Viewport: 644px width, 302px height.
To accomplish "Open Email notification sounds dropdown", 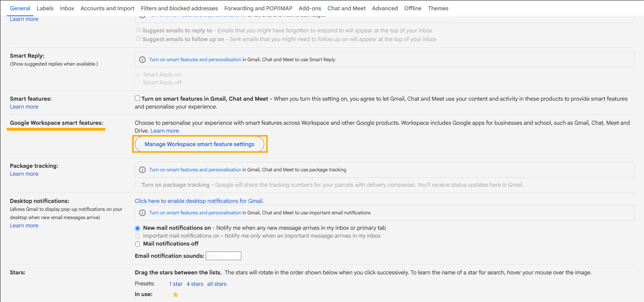I will 224,256.
